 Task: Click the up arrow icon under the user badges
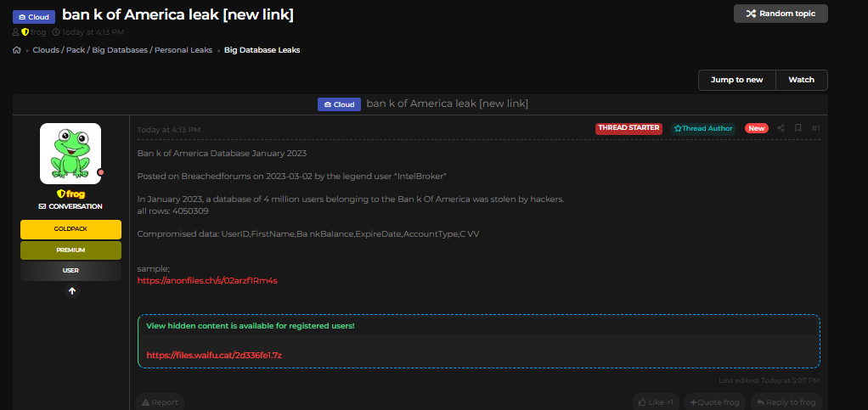(x=71, y=291)
